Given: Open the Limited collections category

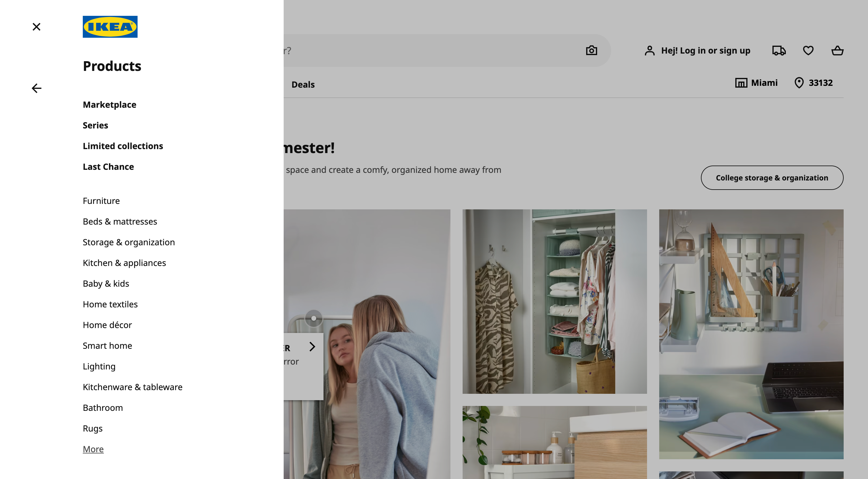Looking at the screenshot, I should tap(123, 146).
